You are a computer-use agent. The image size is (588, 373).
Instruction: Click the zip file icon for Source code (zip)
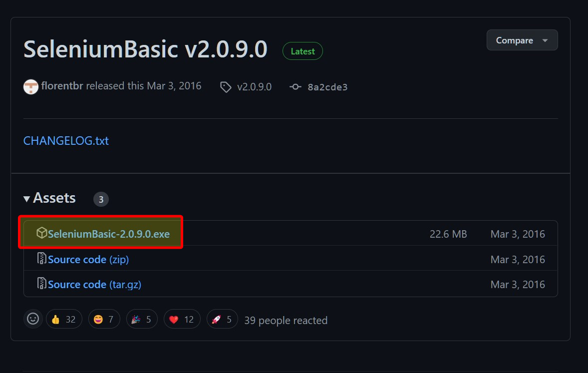point(41,258)
